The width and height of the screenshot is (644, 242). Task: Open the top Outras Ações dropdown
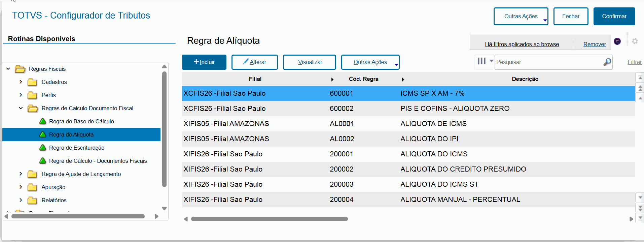click(521, 16)
